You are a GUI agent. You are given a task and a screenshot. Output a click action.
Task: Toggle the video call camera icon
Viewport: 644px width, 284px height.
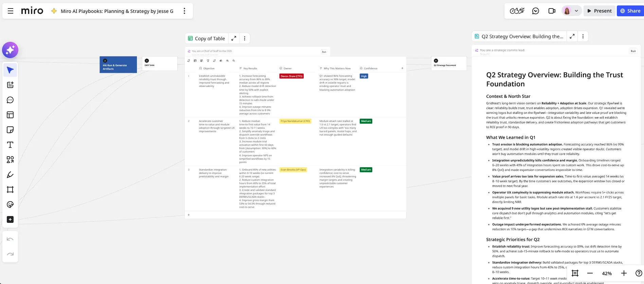(552, 11)
